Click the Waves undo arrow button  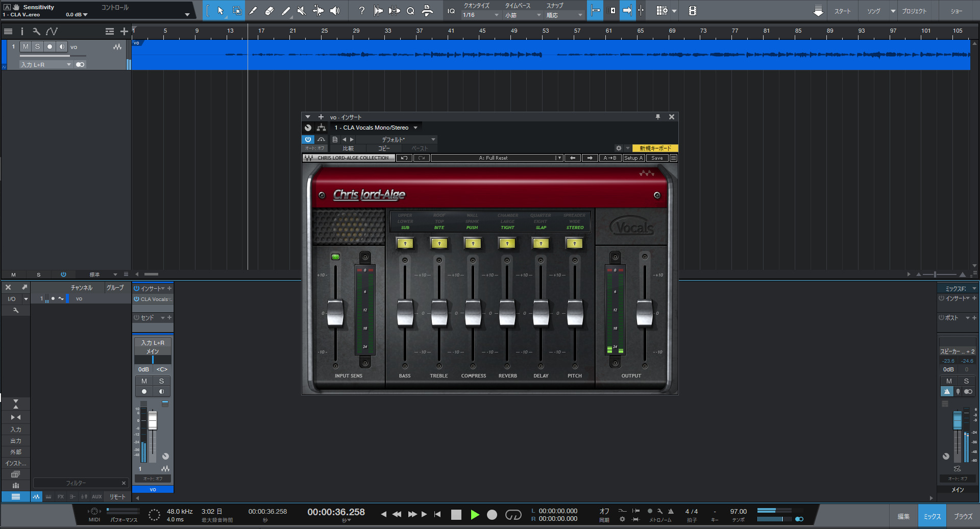point(404,158)
